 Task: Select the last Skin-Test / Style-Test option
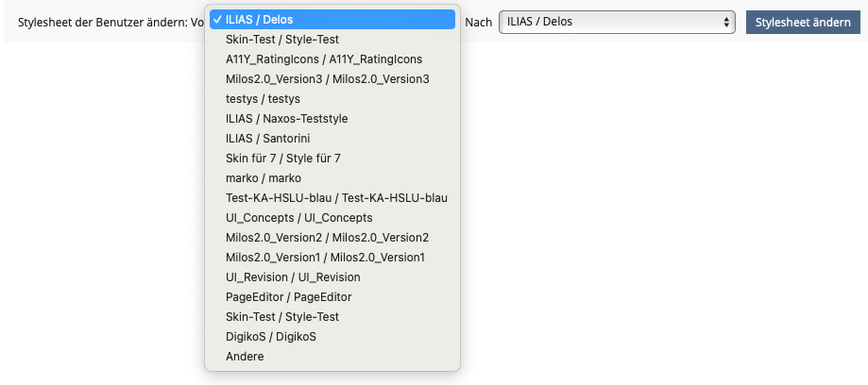click(x=282, y=317)
